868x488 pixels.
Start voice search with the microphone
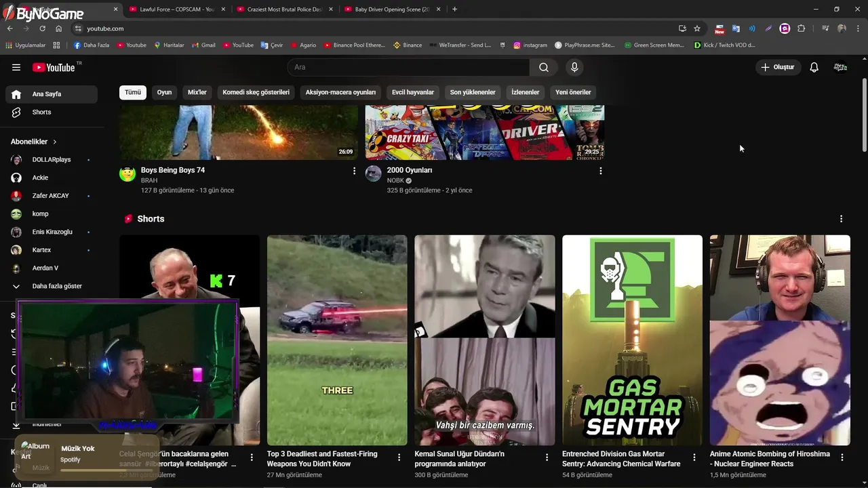pos(574,67)
